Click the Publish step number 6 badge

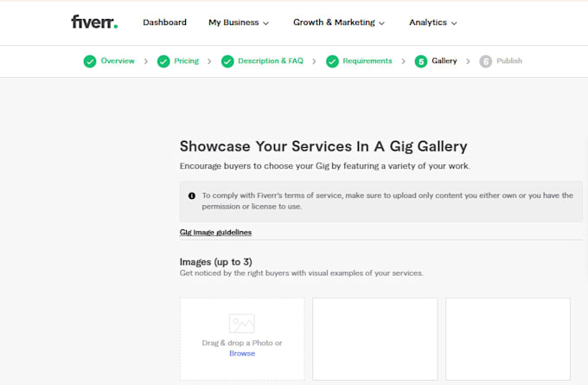click(486, 61)
